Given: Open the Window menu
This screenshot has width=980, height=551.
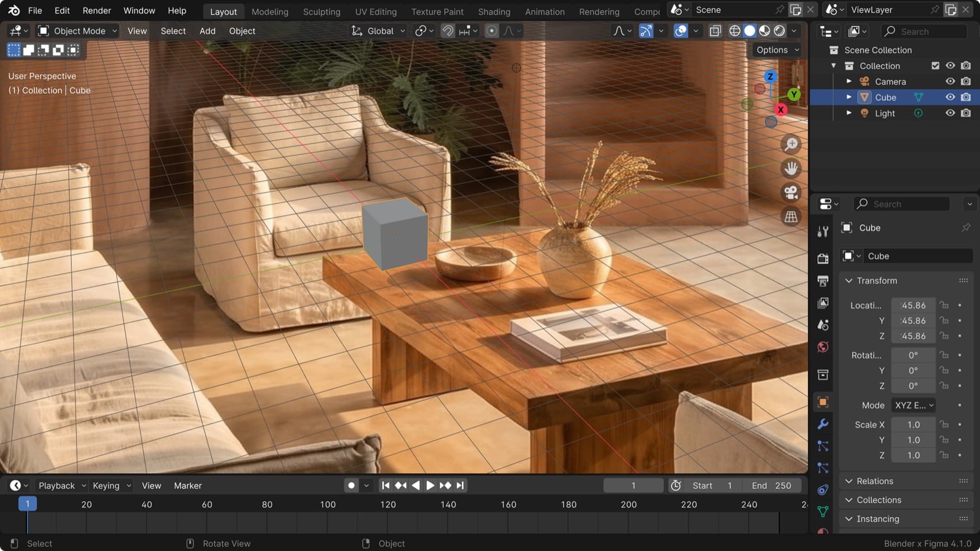Looking at the screenshot, I should point(139,11).
